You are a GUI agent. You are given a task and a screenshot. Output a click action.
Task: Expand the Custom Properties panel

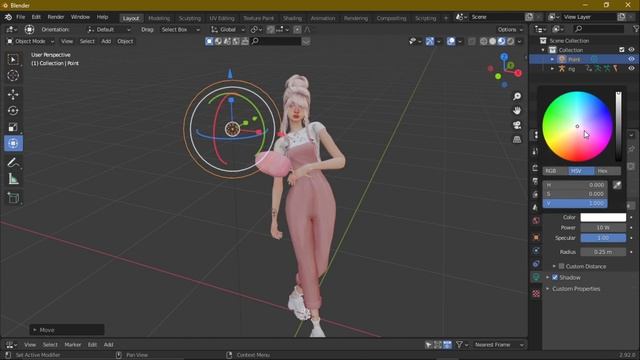pos(576,289)
